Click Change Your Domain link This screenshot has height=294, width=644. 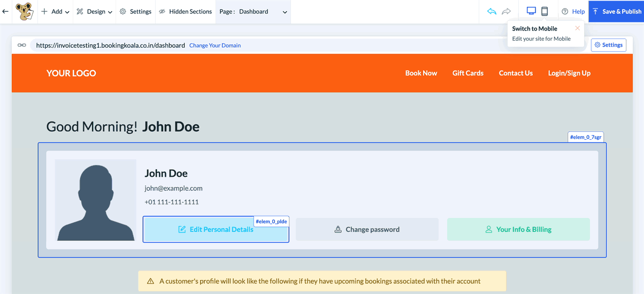(x=215, y=46)
